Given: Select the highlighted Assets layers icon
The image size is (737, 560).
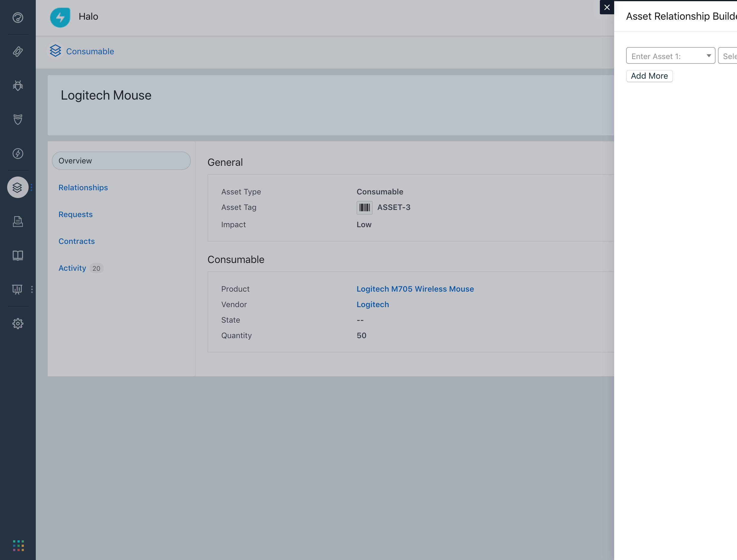Looking at the screenshot, I should coord(18,187).
